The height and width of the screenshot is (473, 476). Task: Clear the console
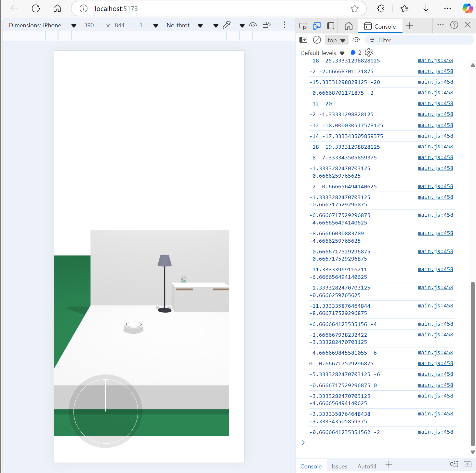[317, 40]
